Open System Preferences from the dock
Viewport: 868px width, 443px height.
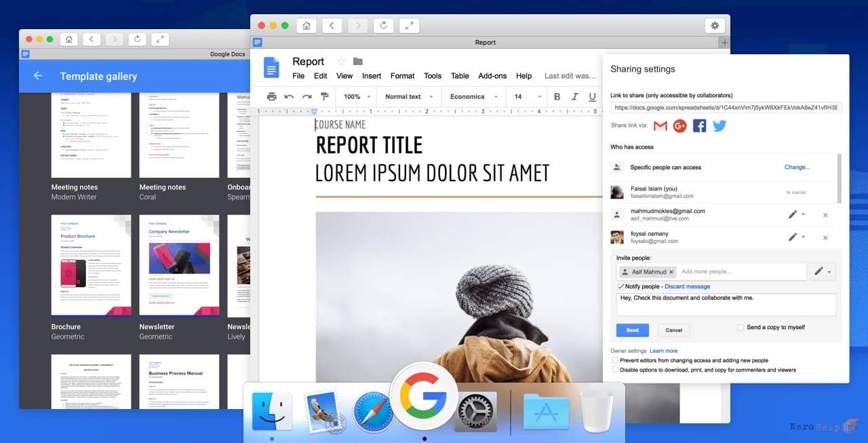(x=475, y=412)
